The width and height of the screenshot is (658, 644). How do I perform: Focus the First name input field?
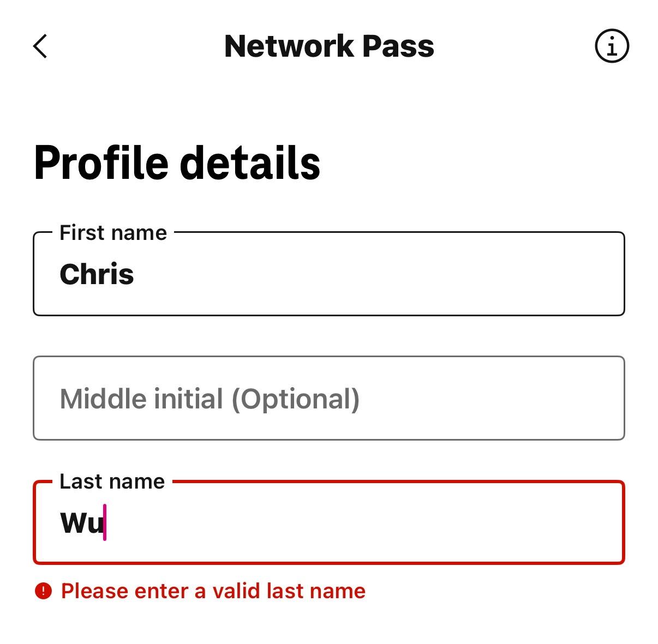point(329,274)
